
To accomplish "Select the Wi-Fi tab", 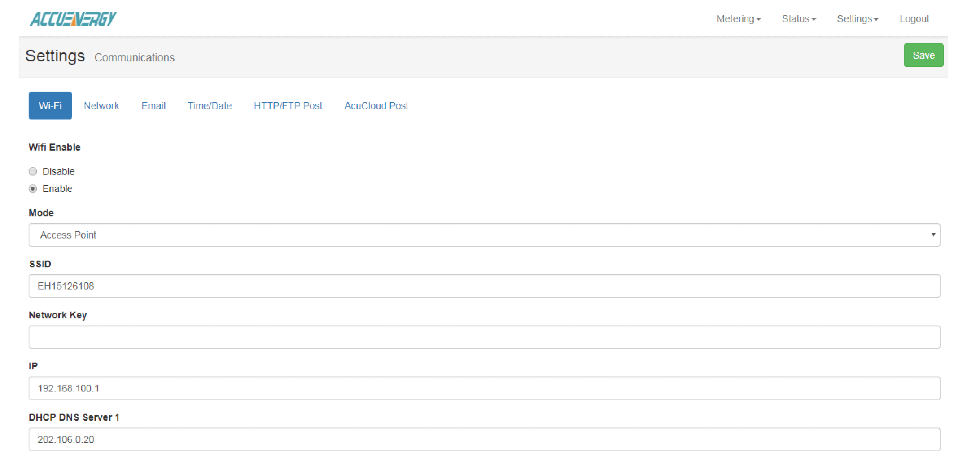I will coord(50,106).
